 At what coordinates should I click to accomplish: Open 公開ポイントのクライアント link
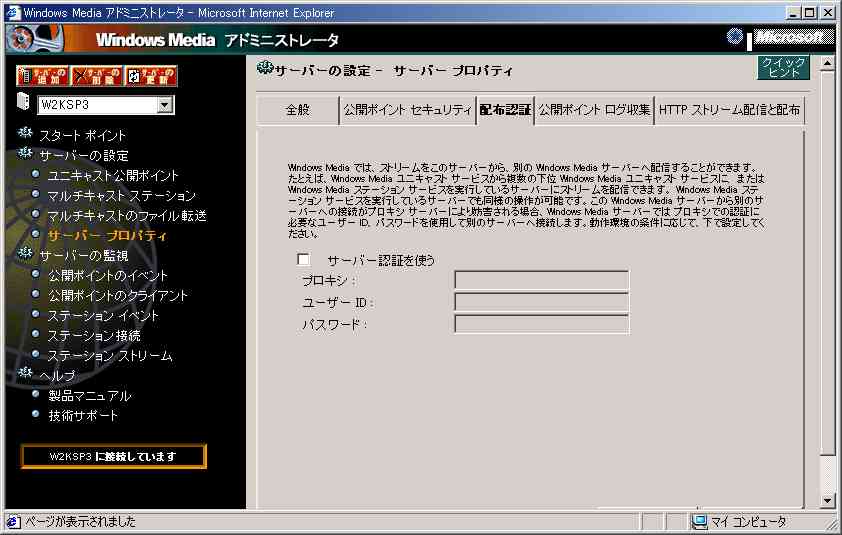tap(118, 295)
